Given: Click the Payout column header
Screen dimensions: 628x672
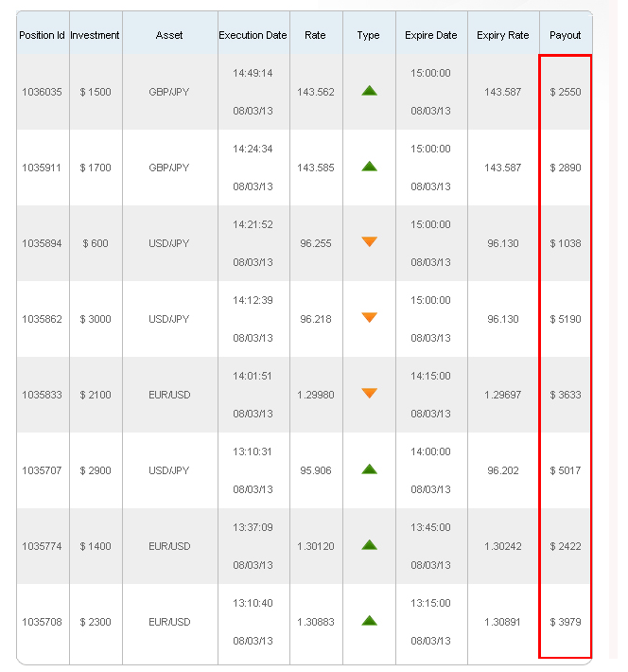Looking at the screenshot, I should 566,35.
